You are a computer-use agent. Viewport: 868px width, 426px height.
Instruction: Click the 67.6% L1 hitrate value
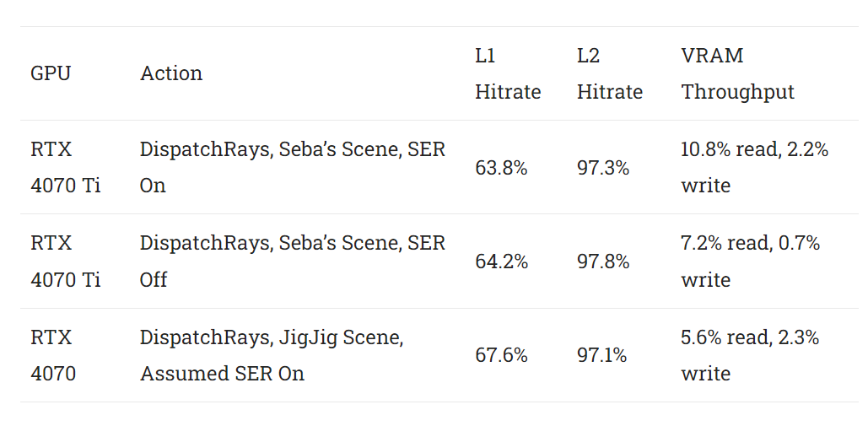click(501, 355)
